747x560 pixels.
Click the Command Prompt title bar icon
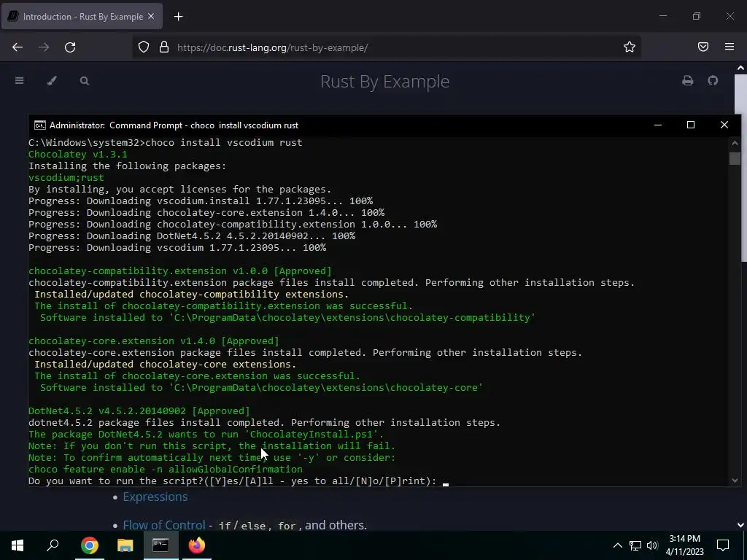click(40, 125)
